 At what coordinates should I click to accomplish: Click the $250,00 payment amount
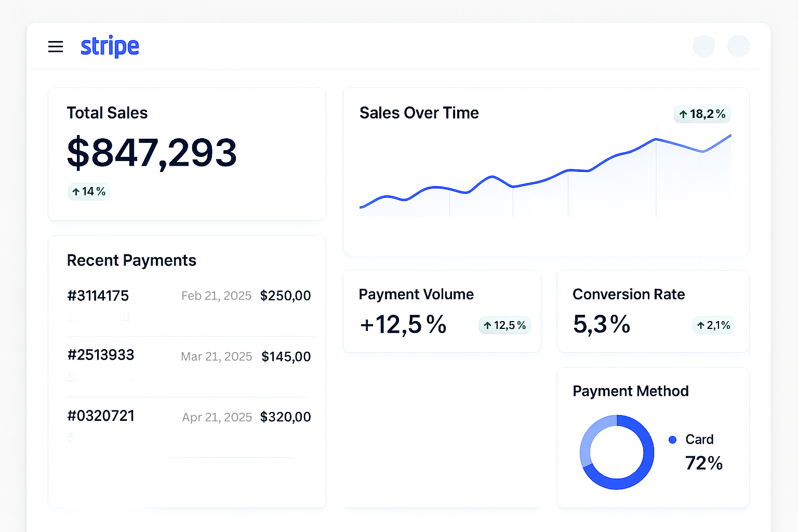pos(285,296)
